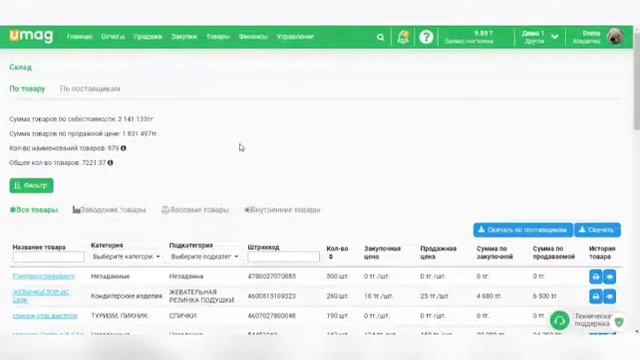Select the 4 680 тг. sum cell

[489, 296]
